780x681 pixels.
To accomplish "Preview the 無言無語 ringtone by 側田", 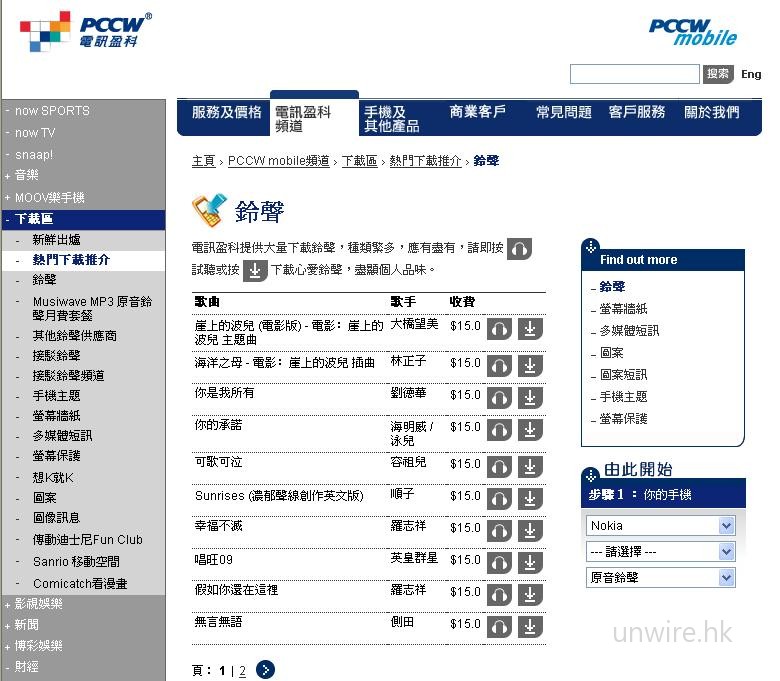I will coord(499,627).
